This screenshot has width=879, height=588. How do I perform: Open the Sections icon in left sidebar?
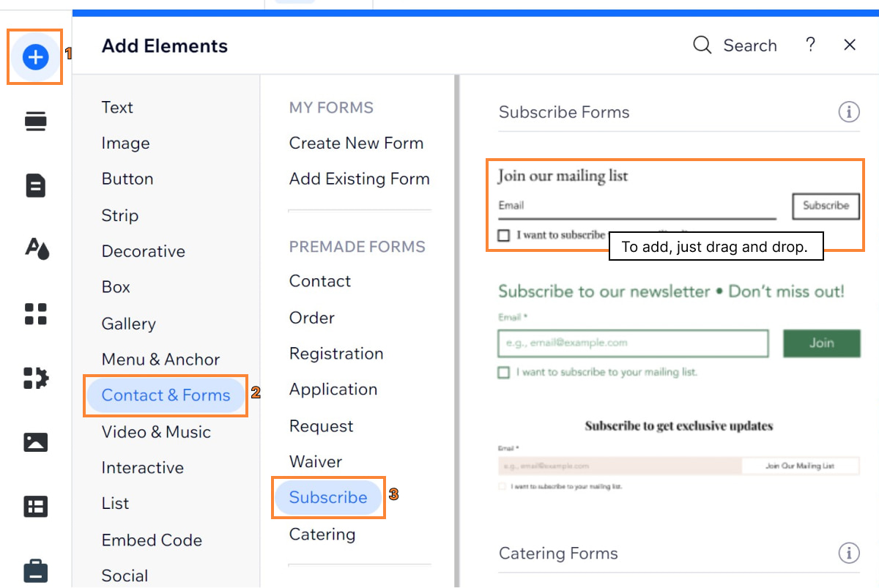(35, 121)
